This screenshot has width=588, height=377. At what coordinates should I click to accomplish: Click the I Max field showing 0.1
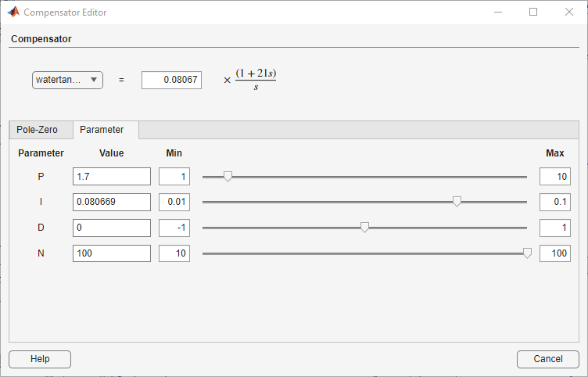(x=555, y=202)
